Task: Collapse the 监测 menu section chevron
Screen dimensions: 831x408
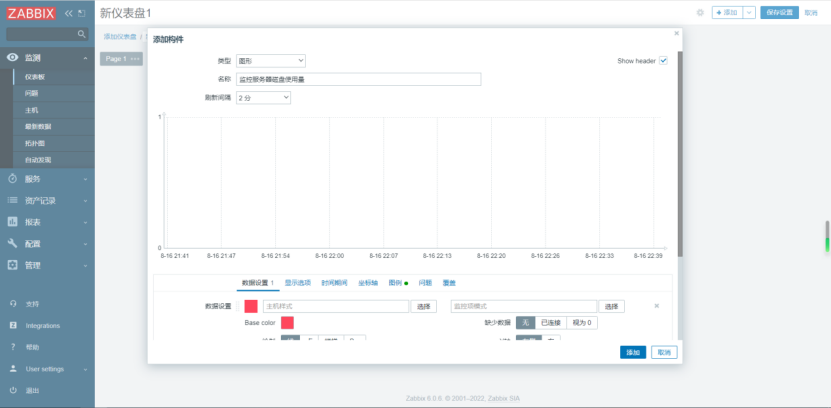Action: pos(85,58)
